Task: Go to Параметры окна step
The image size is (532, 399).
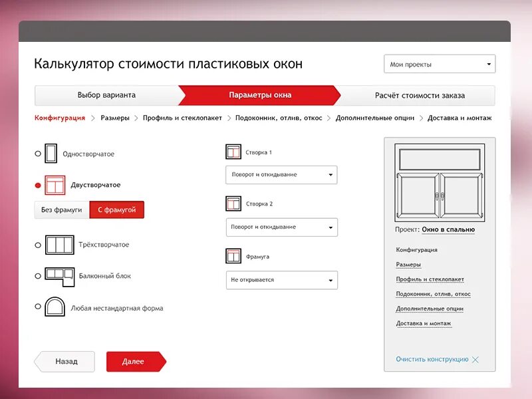Action: [x=260, y=95]
